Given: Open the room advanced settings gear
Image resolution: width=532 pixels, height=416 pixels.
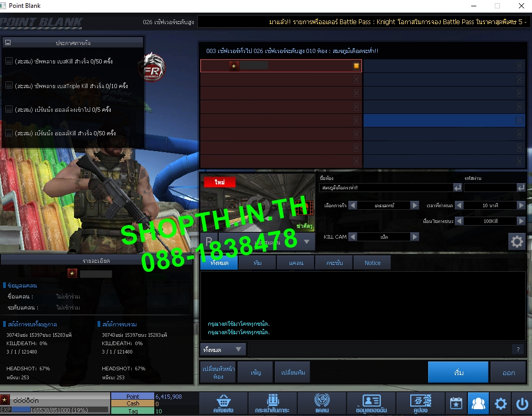Looking at the screenshot, I should click(517, 242).
